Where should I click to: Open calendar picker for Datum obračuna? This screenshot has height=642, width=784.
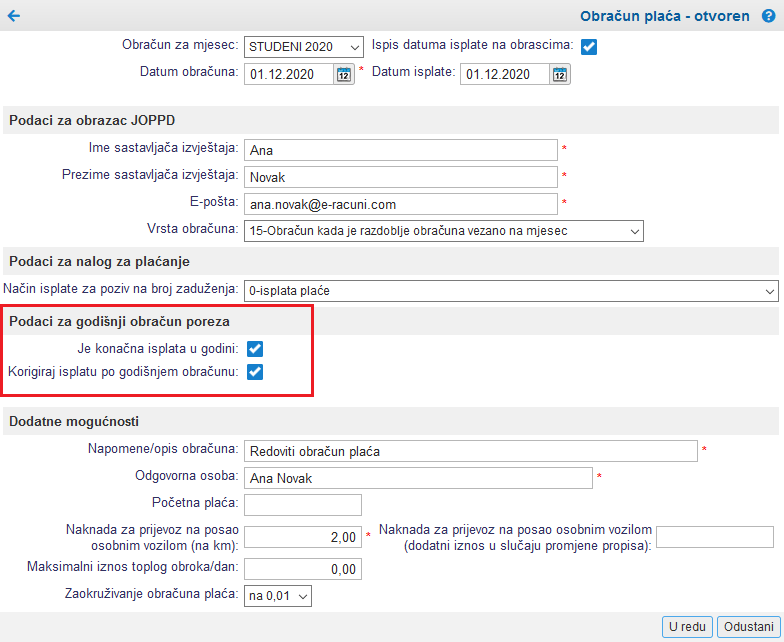click(344, 74)
